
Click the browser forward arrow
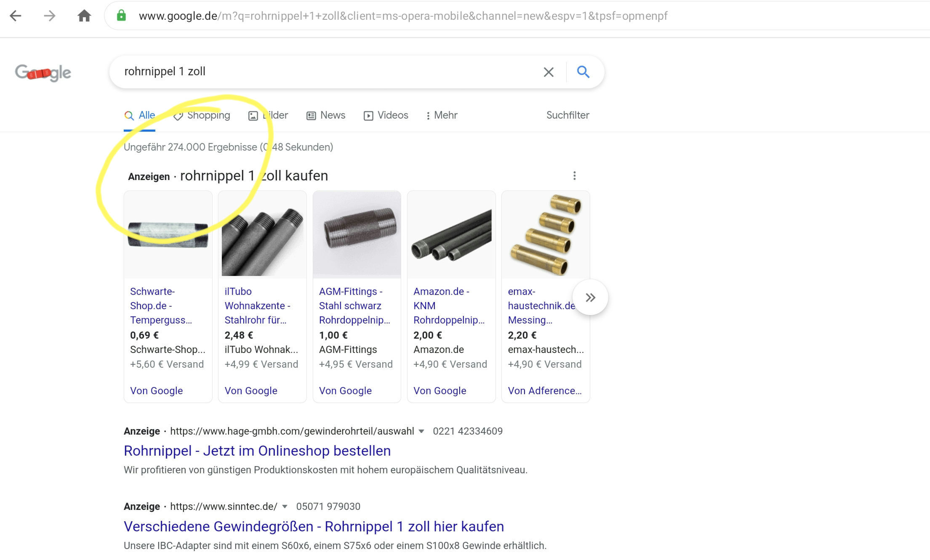click(50, 16)
